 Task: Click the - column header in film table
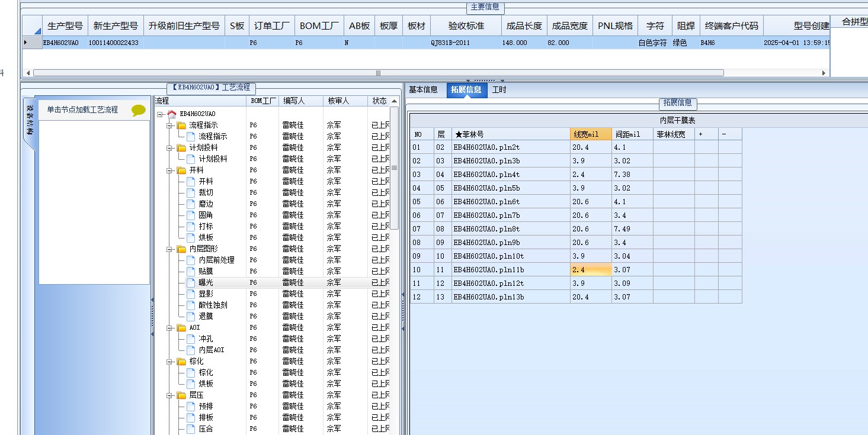pos(730,134)
